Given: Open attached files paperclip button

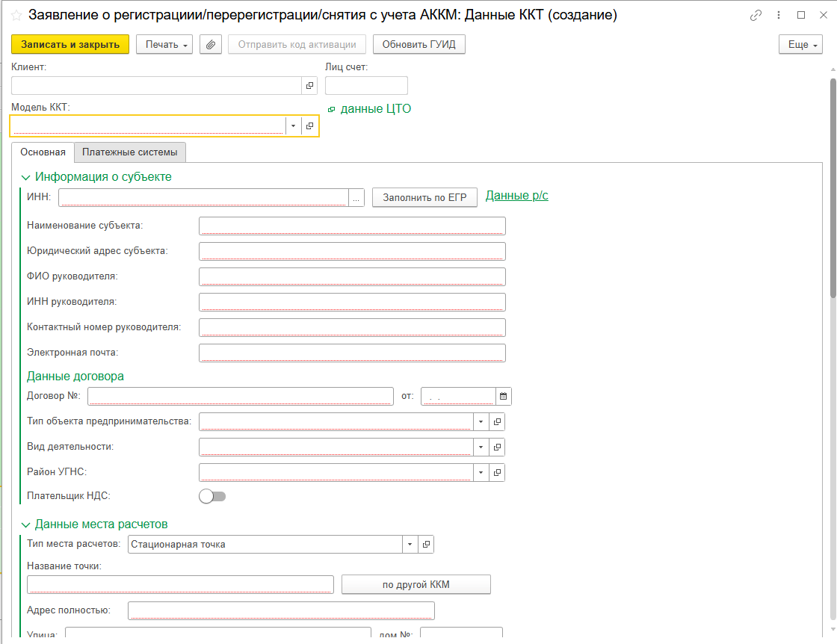Looking at the screenshot, I should 211,44.
